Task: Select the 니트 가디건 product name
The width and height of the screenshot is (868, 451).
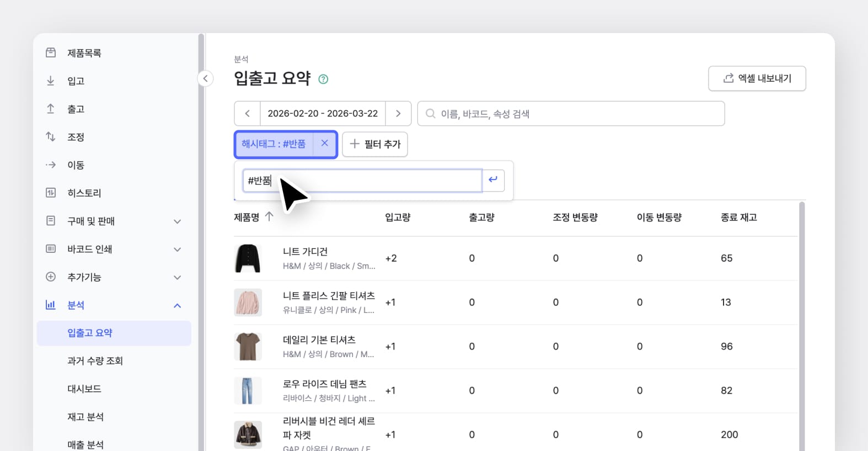Action: point(305,251)
